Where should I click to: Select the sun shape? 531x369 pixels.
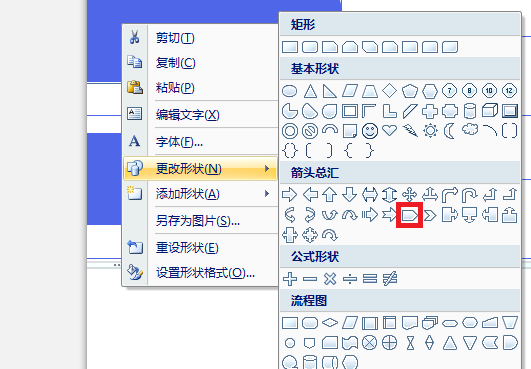click(430, 131)
